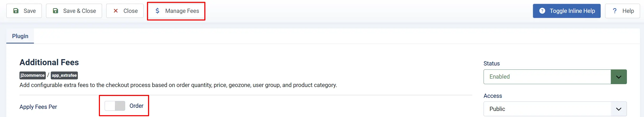Click the Save & Close button
The height and width of the screenshot is (117, 644).
pyautogui.click(x=74, y=11)
